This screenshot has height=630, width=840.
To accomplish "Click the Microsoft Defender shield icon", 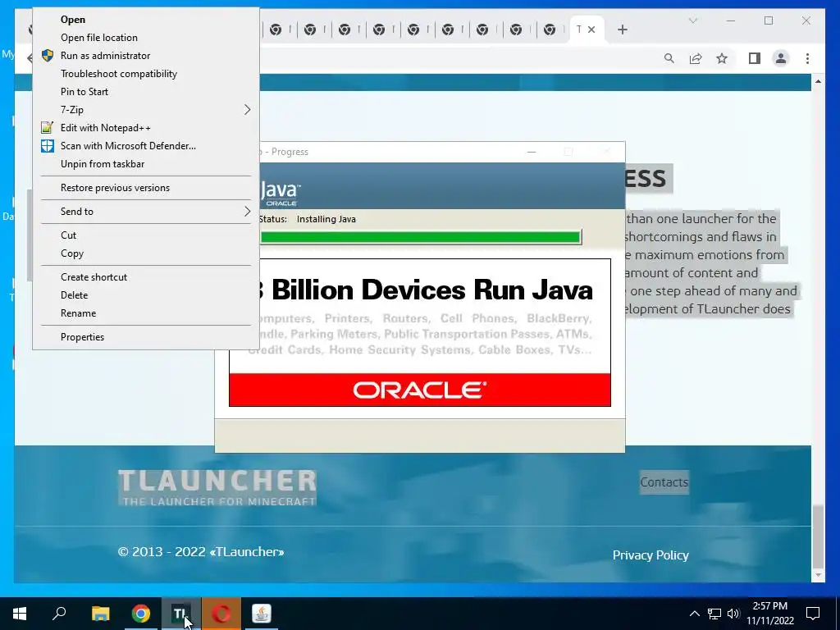I will point(47,146).
